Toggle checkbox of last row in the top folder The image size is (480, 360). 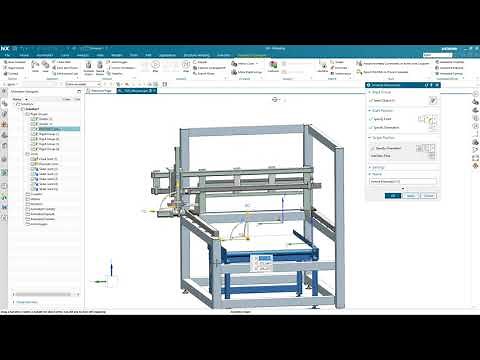click(33, 149)
